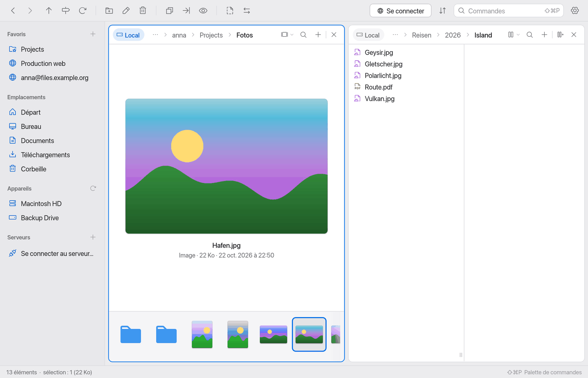588x378 pixels.
Task: Click the duplicate files toolbar icon
Action: [169, 11]
